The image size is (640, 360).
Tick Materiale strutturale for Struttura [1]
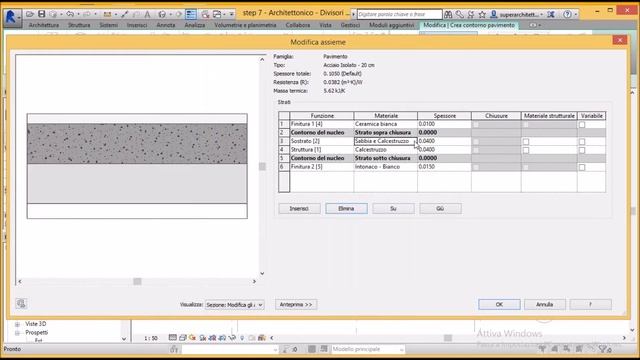click(x=526, y=150)
